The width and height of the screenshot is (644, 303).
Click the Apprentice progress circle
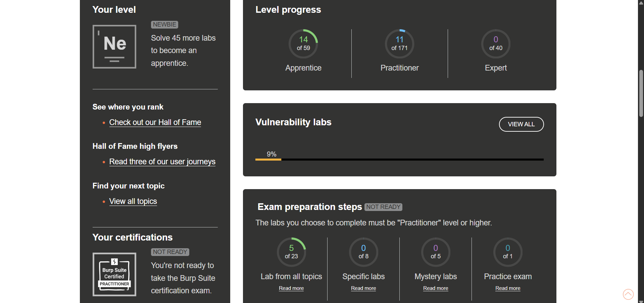pyautogui.click(x=303, y=44)
